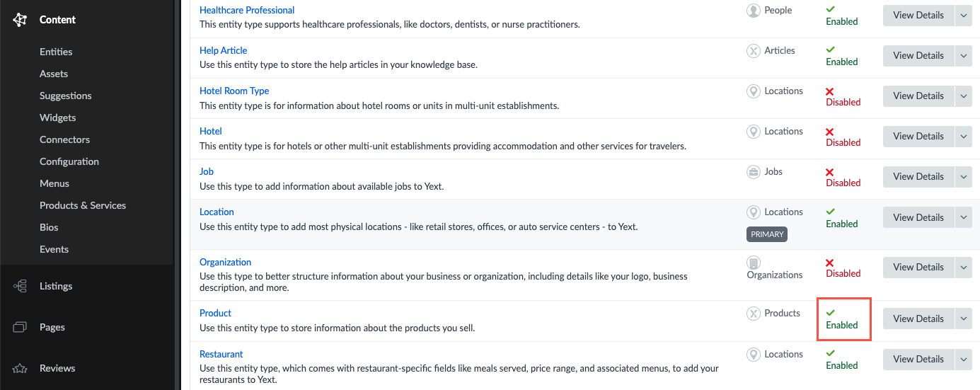Click View Details for Hotel Room Type
980x390 pixels.
[918, 96]
